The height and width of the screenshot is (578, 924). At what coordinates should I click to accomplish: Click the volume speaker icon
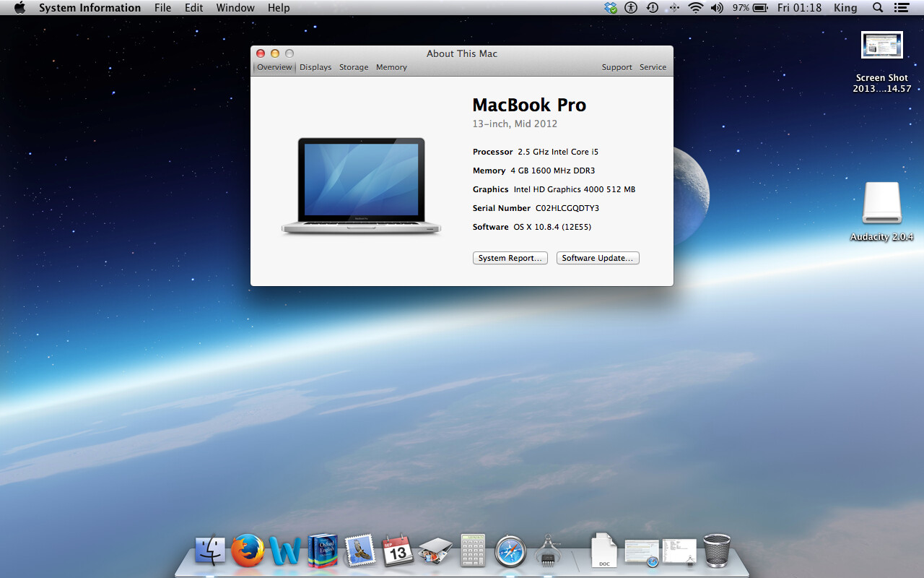pyautogui.click(x=717, y=8)
